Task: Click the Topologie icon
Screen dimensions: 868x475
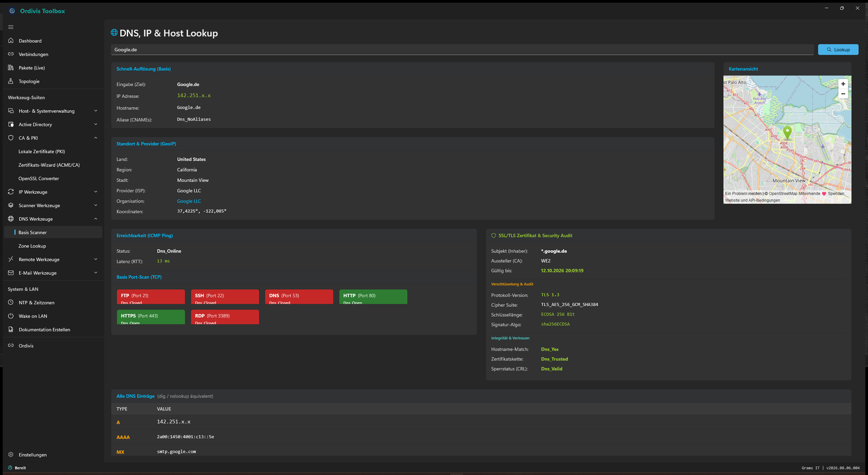Action: pyautogui.click(x=11, y=81)
